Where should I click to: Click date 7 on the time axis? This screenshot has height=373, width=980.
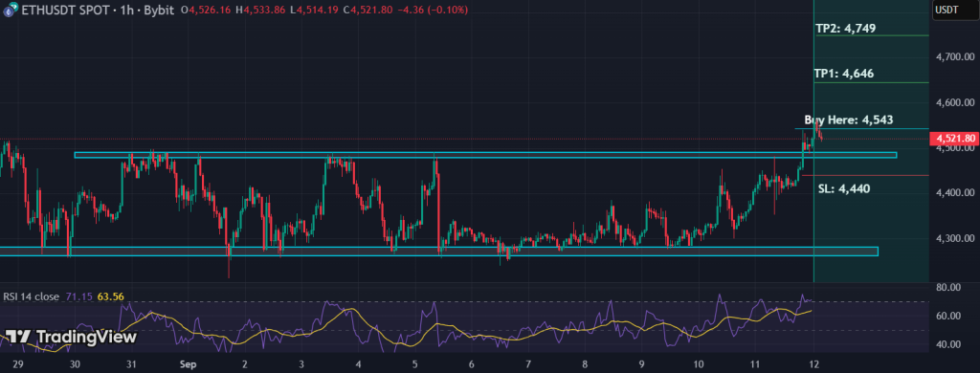tap(528, 363)
